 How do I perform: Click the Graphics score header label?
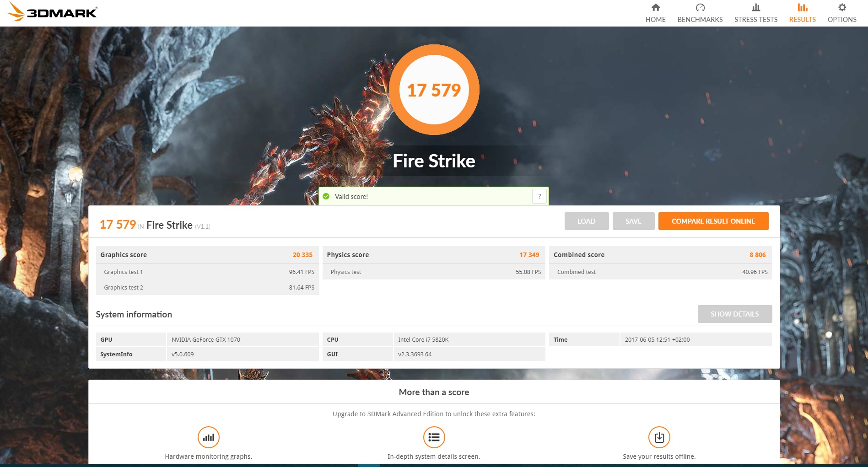pyautogui.click(x=124, y=255)
